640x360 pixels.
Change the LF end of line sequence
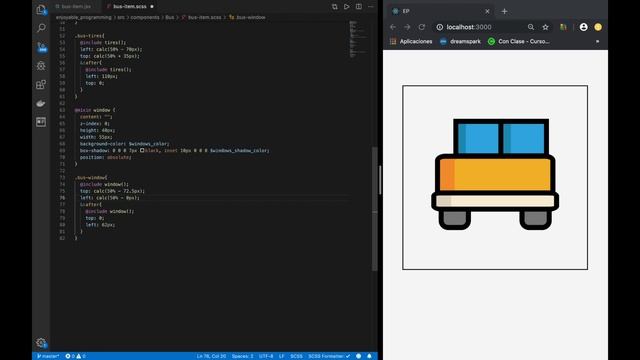coord(281,356)
